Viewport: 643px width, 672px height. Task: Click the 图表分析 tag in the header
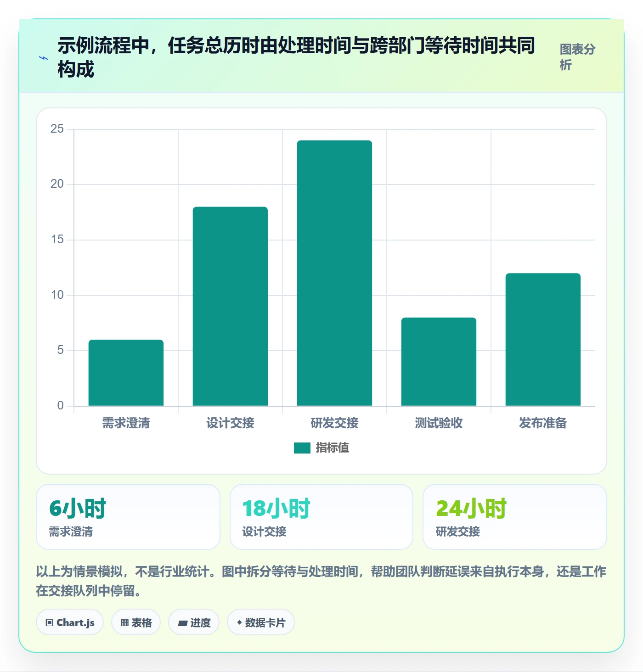click(577, 57)
